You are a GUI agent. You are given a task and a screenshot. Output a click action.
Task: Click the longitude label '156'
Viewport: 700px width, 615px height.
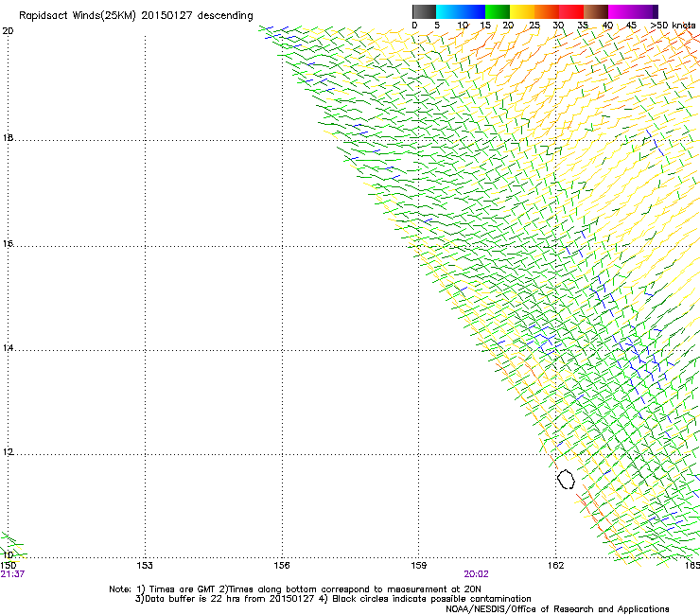click(x=282, y=566)
